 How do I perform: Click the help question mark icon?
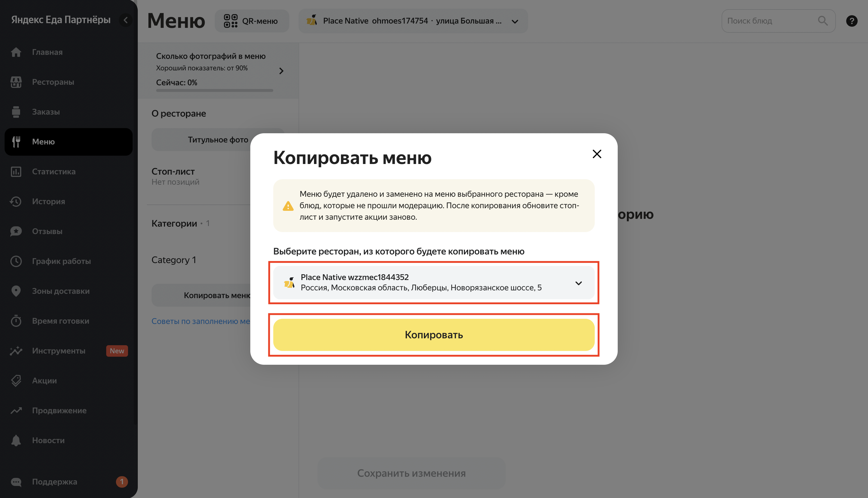852,21
